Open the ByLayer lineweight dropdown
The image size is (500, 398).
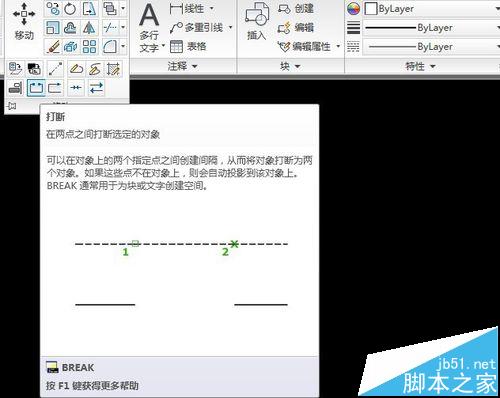431,28
